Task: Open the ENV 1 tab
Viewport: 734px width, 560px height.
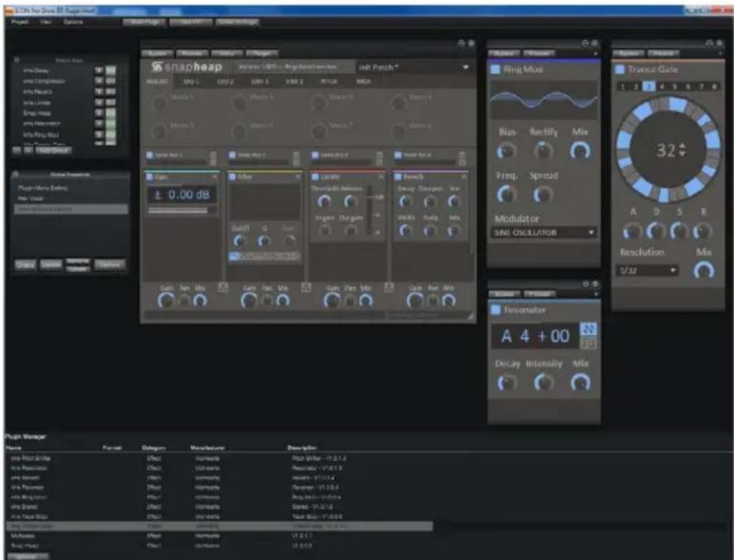Action: click(x=259, y=82)
